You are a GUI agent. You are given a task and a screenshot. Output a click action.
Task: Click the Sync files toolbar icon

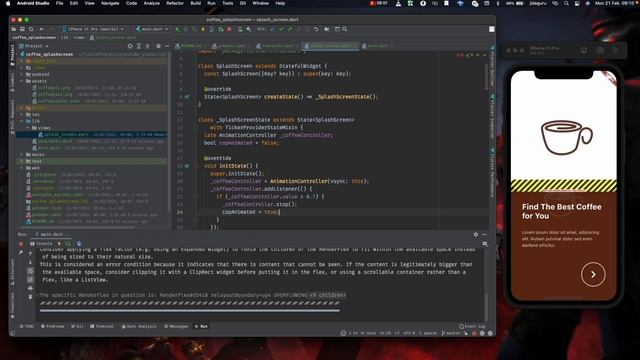(31, 29)
